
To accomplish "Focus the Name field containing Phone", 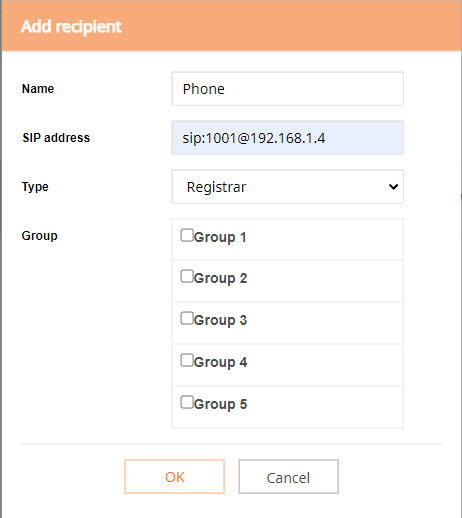I will pos(288,89).
